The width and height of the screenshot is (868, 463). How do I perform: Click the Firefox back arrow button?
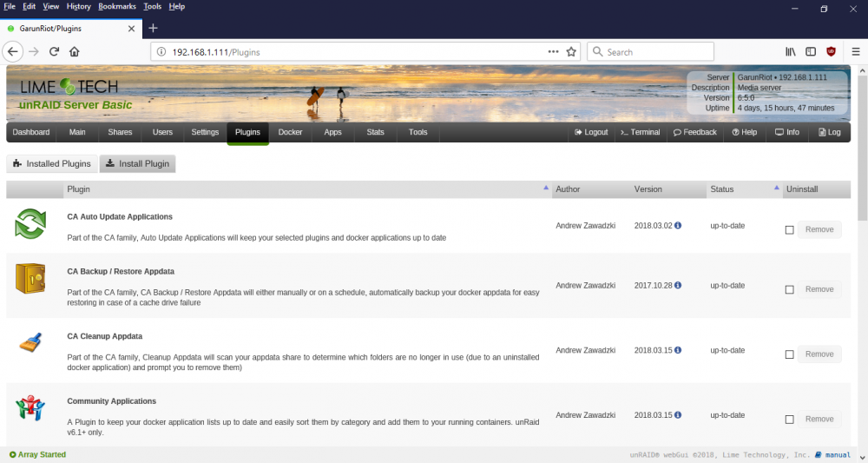click(13, 51)
